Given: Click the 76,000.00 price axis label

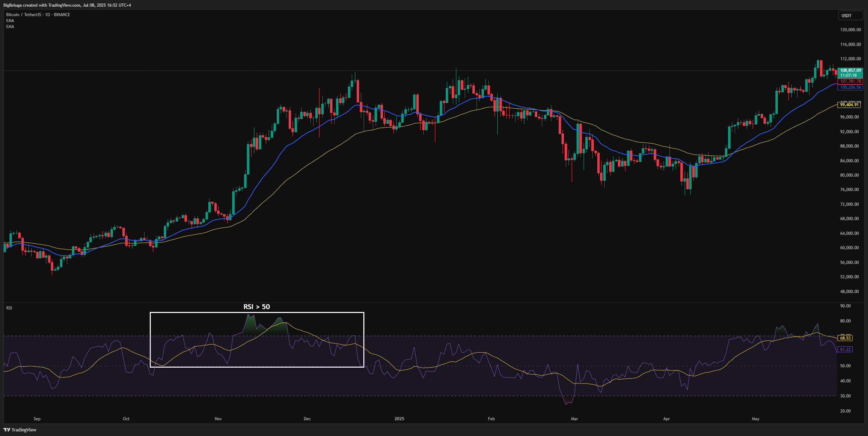Looking at the screenshot, I should 849,190.
